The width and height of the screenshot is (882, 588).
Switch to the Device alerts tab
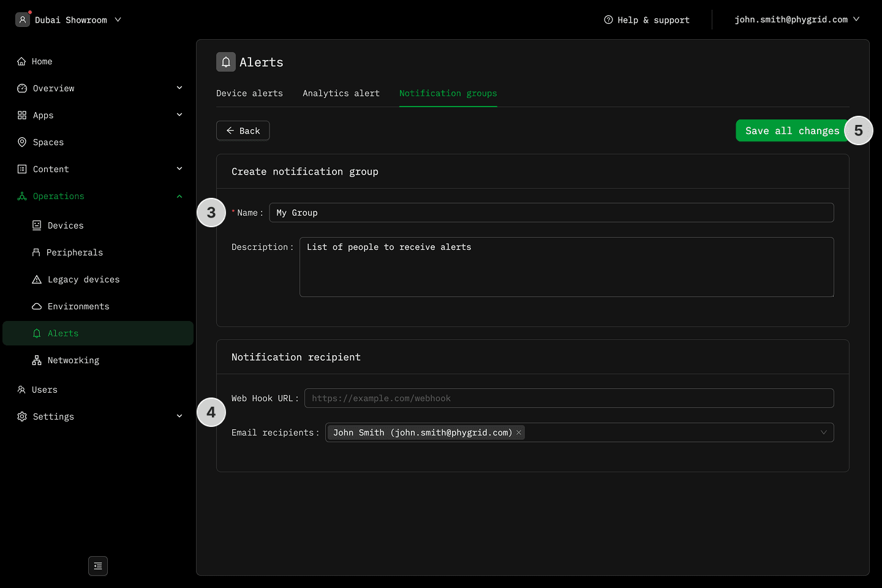pos(249,93)
